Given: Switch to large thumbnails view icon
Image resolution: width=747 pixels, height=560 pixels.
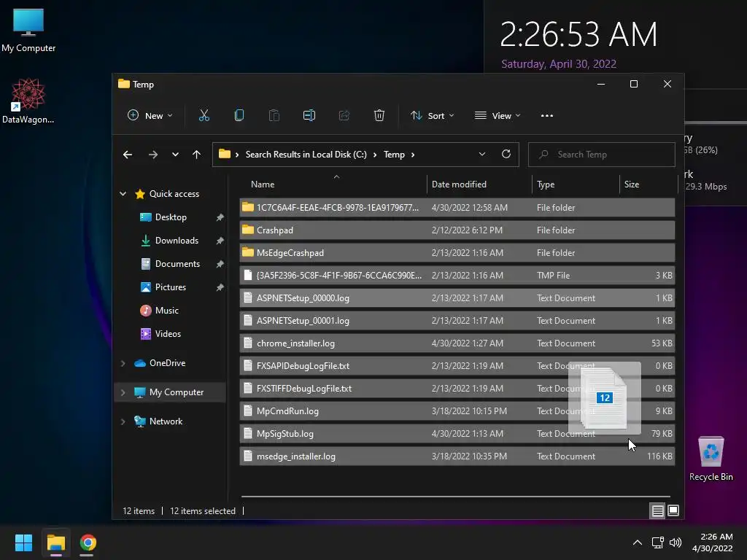Looking at the screenshot, I should (673, 510).
